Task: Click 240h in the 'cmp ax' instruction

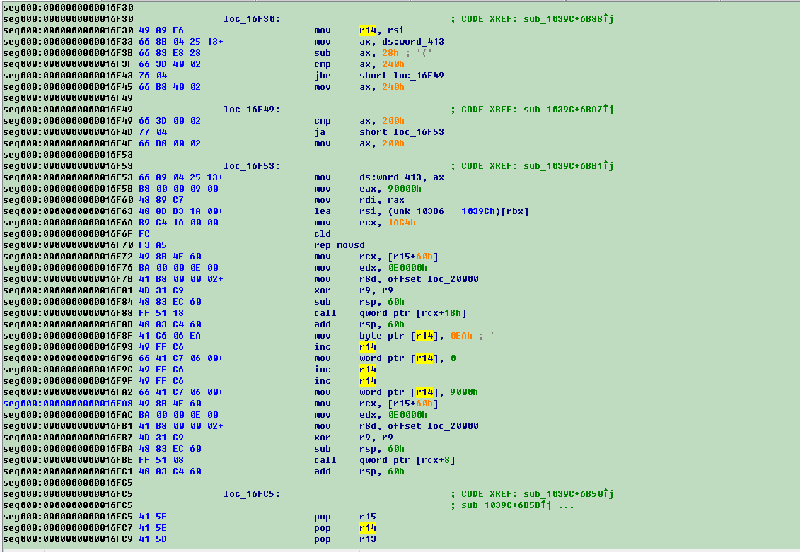Action: (x=393, y=64)
